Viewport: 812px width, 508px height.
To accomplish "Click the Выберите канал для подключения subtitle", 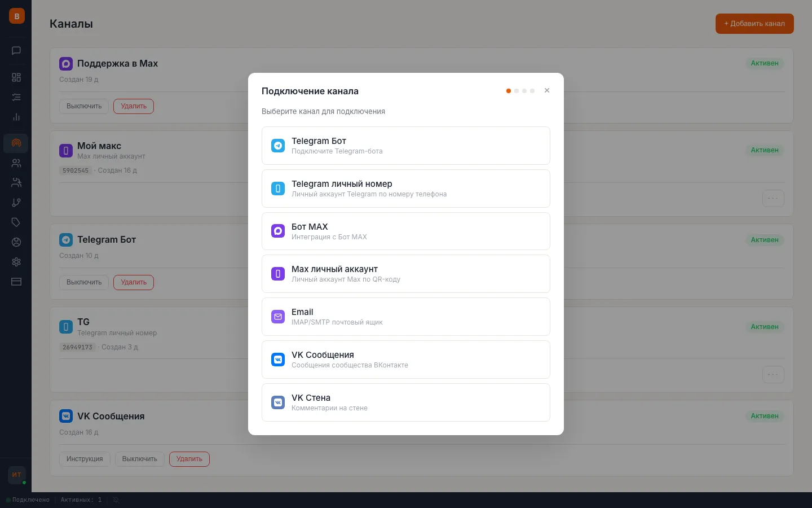I will (x=323, y=111).
